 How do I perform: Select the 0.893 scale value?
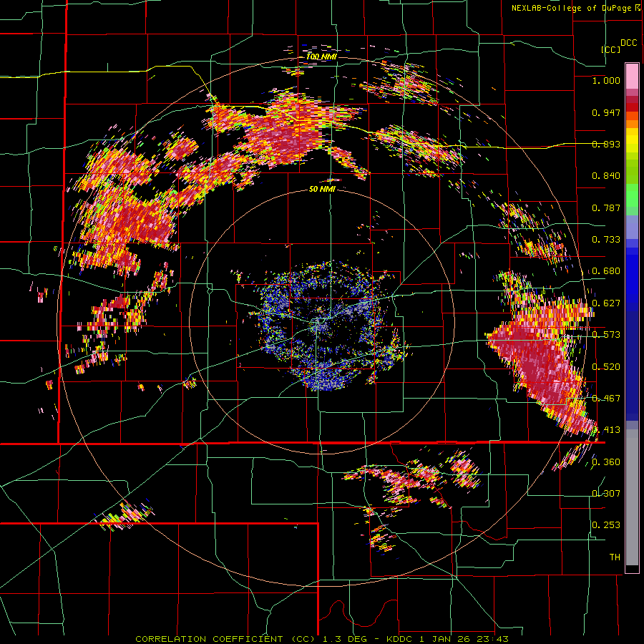tap(606, 144)
